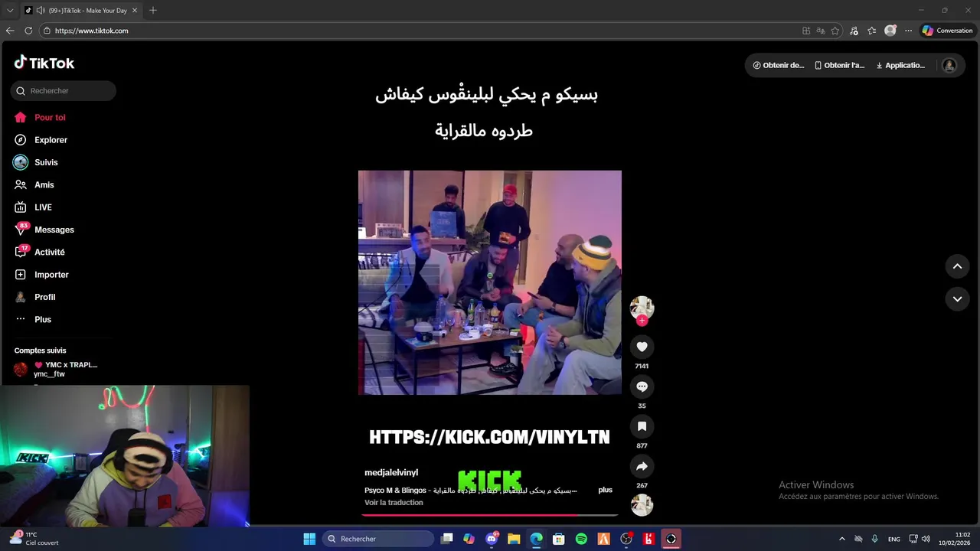
Task: Open the video comments bubble
Action: click(642, 386)
